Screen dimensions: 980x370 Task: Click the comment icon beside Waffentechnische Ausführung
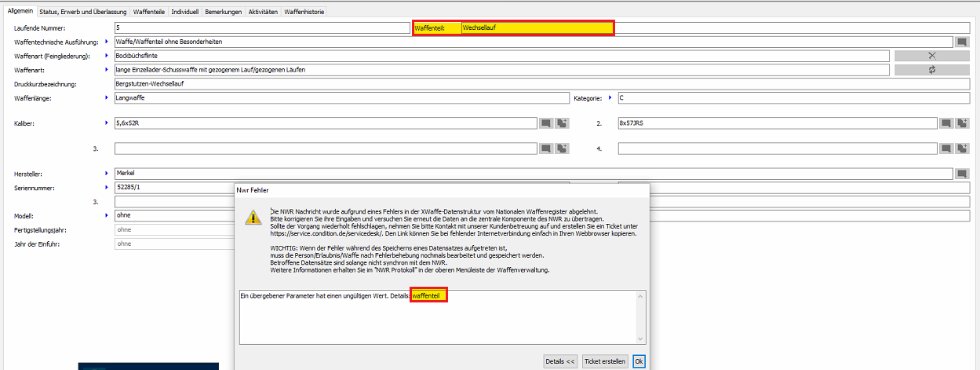click(x=962, y=42)
